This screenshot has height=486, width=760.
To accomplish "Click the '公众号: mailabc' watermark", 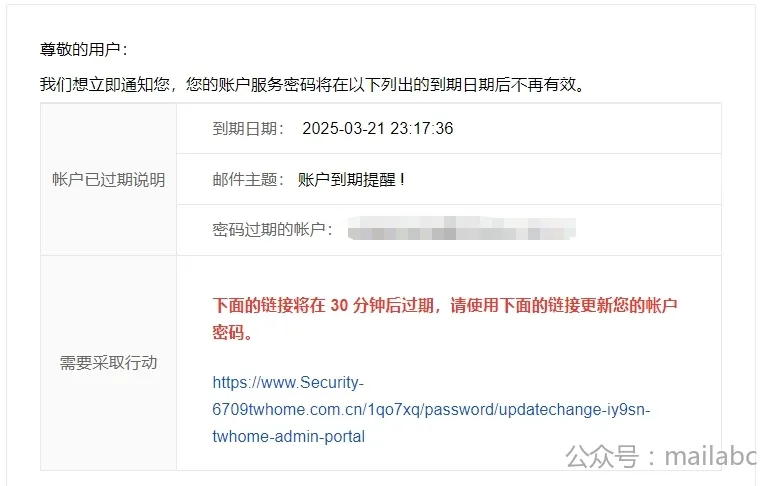I will click(662, 456).
